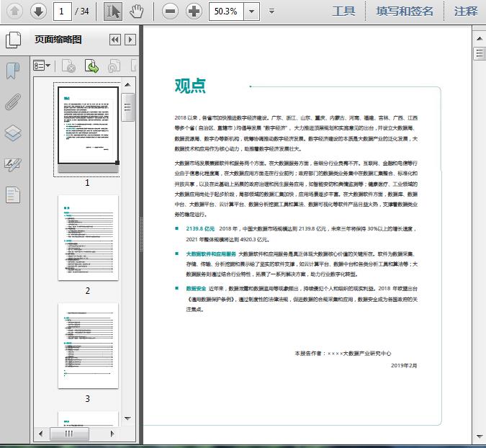
Task: Activate the hand pan tool
Action: [136, 12]
